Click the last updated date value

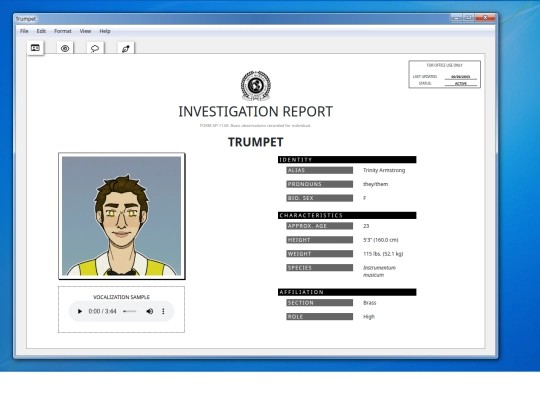[x=460, y=77]
